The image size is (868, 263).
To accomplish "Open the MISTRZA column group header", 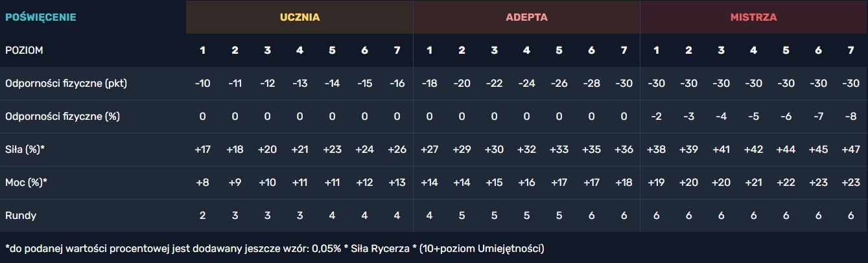I will click(753, 17).
